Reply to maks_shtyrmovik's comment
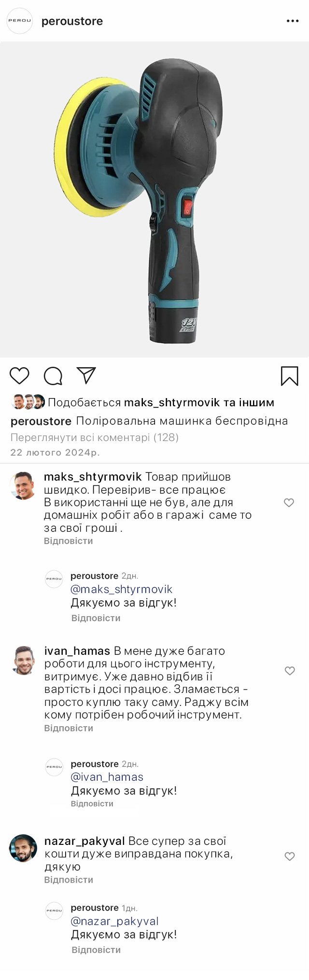Screen dimensions: 309x980 [68, 541]
